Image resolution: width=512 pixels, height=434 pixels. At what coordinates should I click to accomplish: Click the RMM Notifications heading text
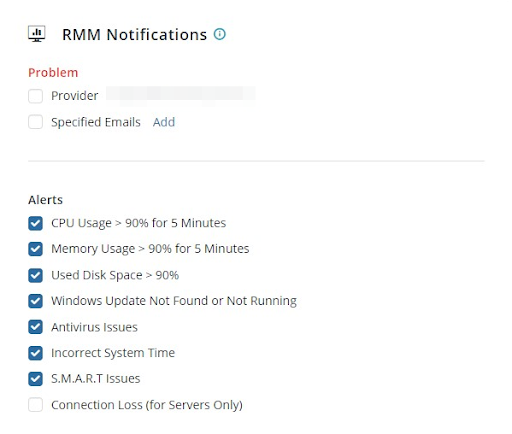134,34
